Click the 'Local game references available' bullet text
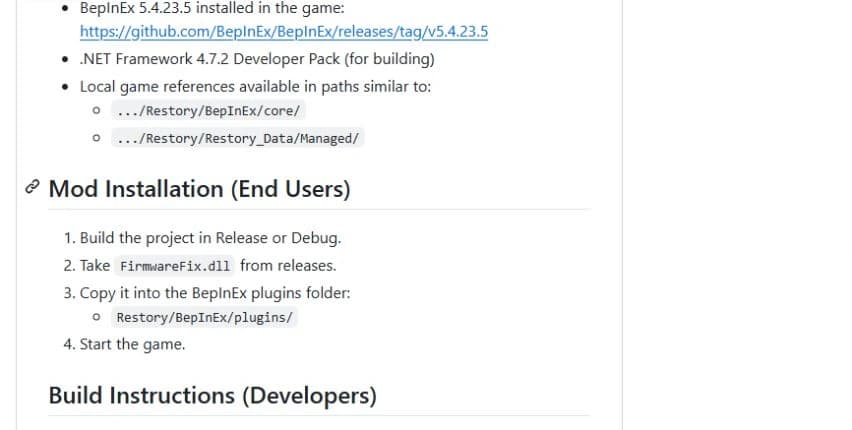Viewport: 852px width, 430px height. coord(255,86)
